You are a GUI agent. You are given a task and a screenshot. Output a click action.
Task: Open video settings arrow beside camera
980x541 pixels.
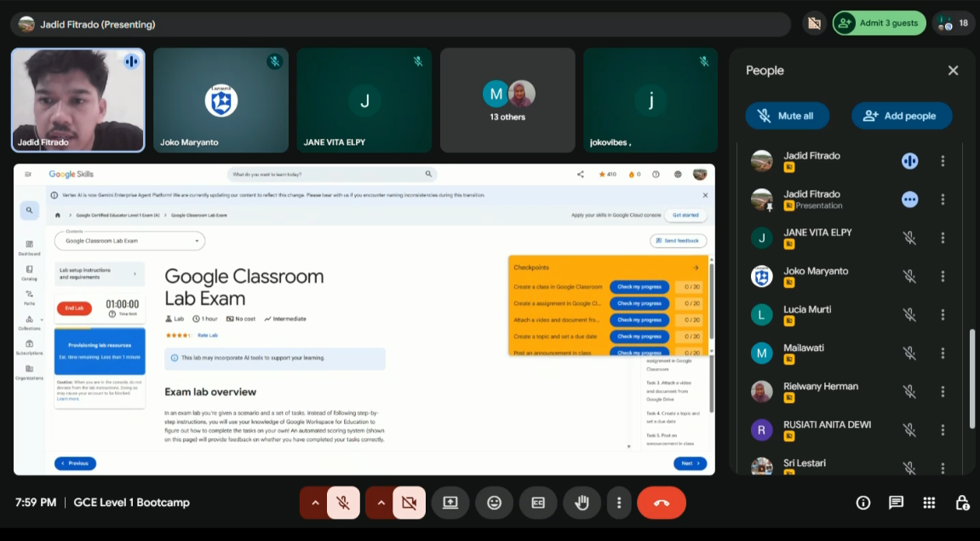coord(381,503)
